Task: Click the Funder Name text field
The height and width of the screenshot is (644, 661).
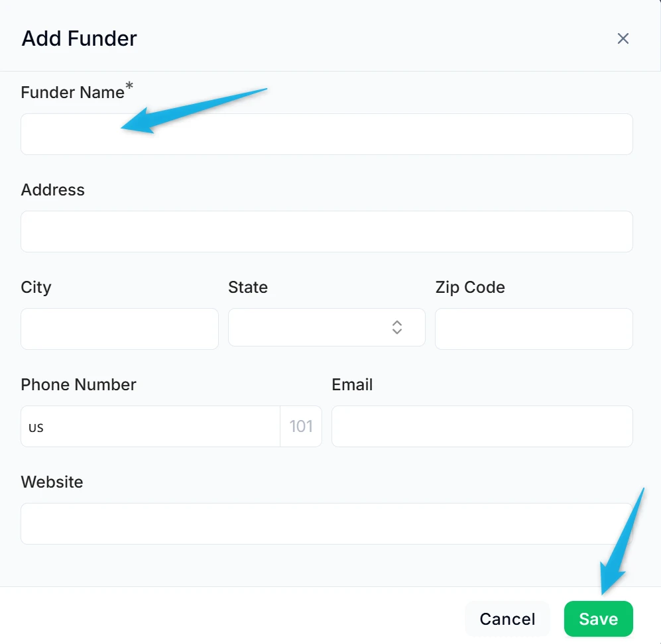Action: coord(326,134)
